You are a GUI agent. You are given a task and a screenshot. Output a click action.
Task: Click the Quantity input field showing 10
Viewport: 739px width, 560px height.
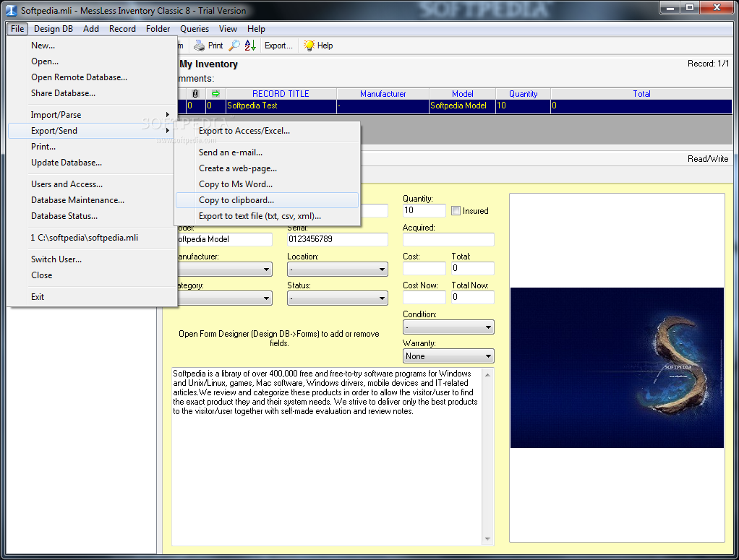tap(424, 210)
